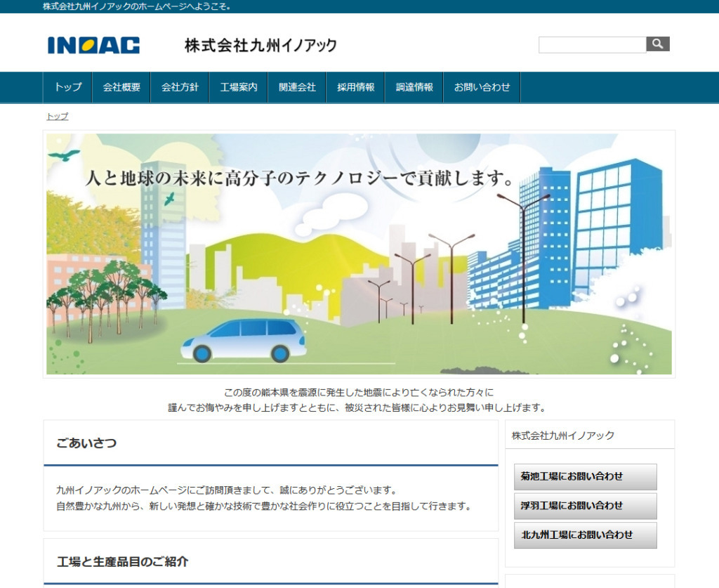719x588 pixels.
Task: Click the トップ breadcrumb link
Action: (57, 117)
